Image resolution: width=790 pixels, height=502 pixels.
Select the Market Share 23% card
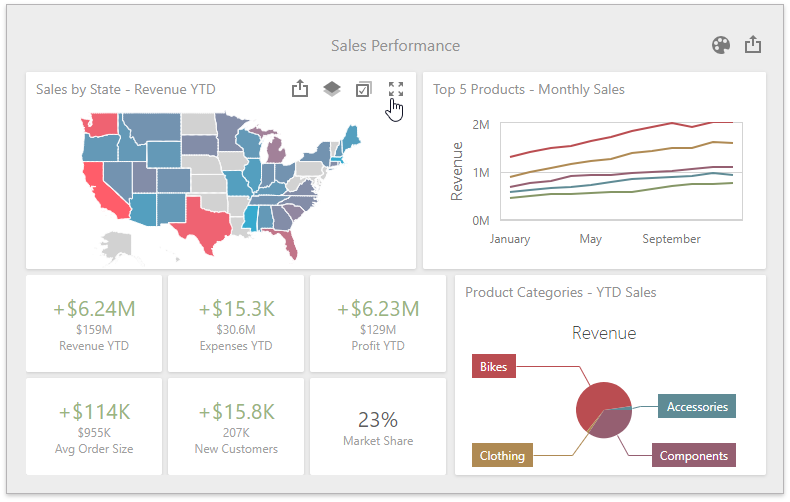point(378,426)
